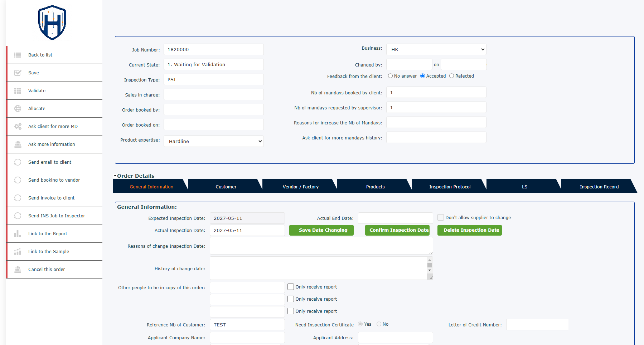Select the Rejected feedback radio
644x345 pixels.
(x=451, y=76)
